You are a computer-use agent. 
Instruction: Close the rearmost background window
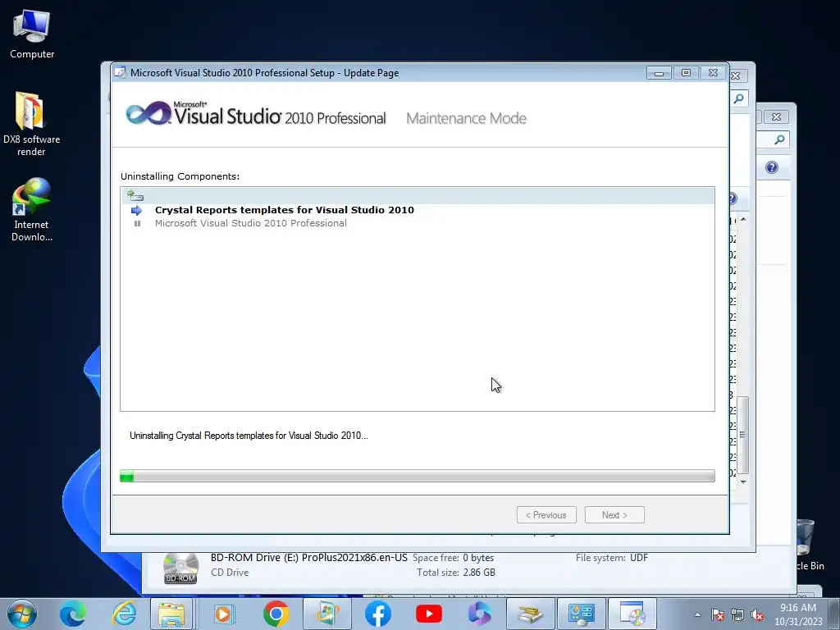(x=776, y=116)
